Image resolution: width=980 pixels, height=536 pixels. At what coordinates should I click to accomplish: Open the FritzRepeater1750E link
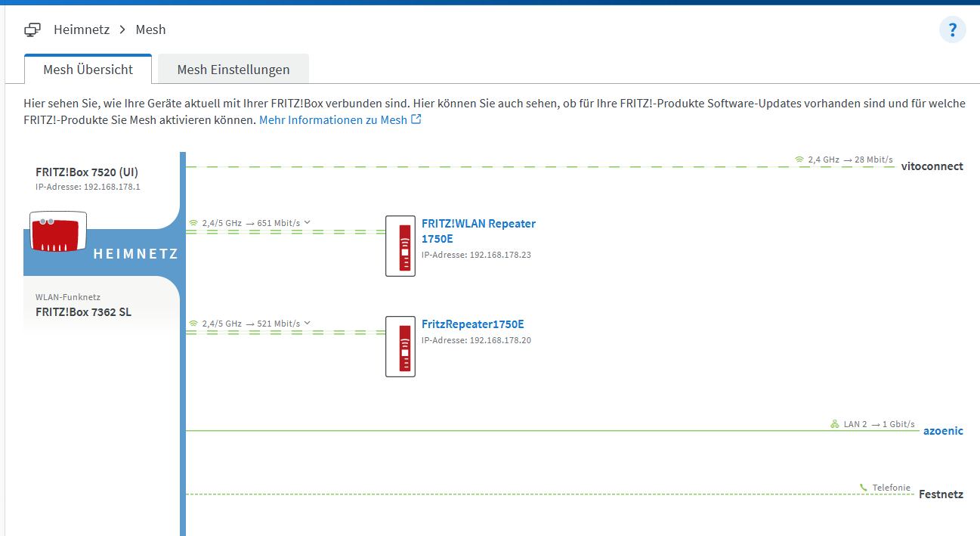click(x=473, y=324)
